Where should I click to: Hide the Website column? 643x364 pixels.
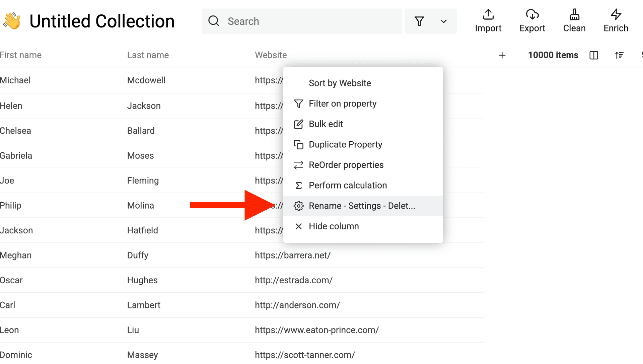[x=334, y=226]
